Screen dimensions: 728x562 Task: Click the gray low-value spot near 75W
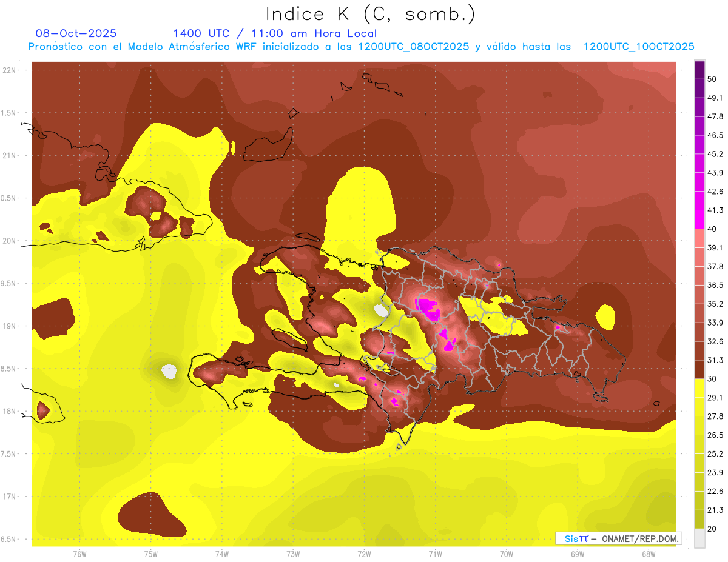tap(169, 371)
